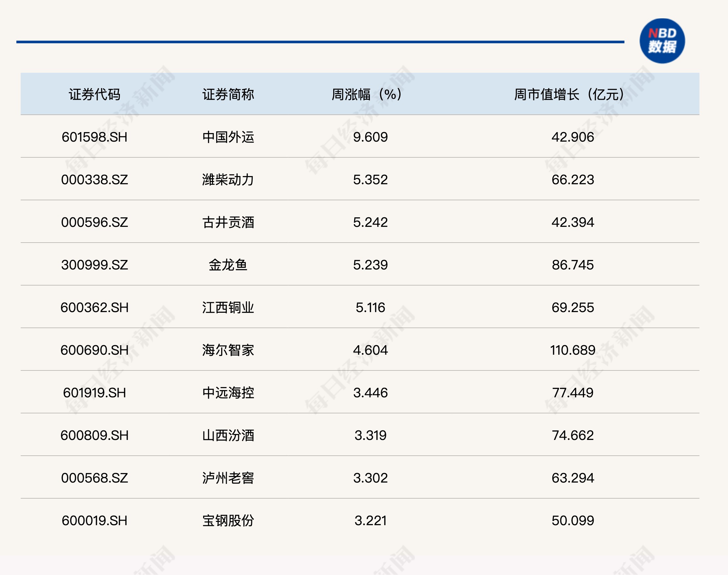728x575 pixels.
Task: Click the blue horizontal header line
Action: click(319, 42)
